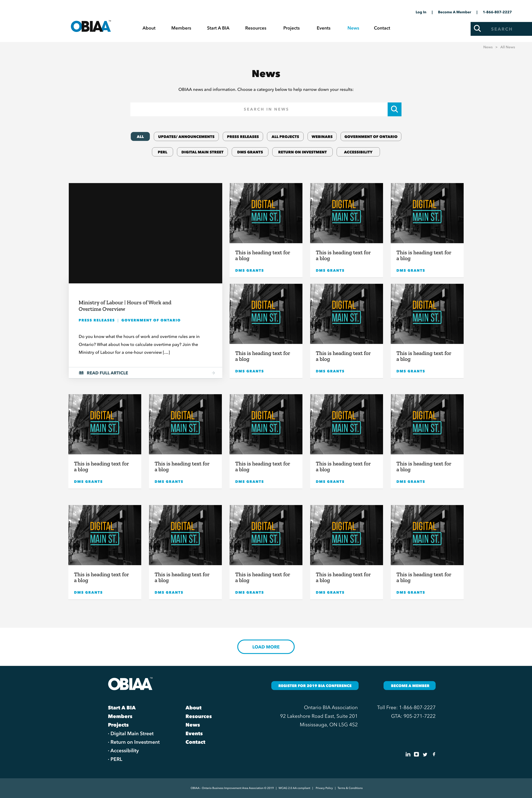This screenshot has width=532, height=798.
Task: Select the Press Releases filter pill
Action: (x=243, y=137)
